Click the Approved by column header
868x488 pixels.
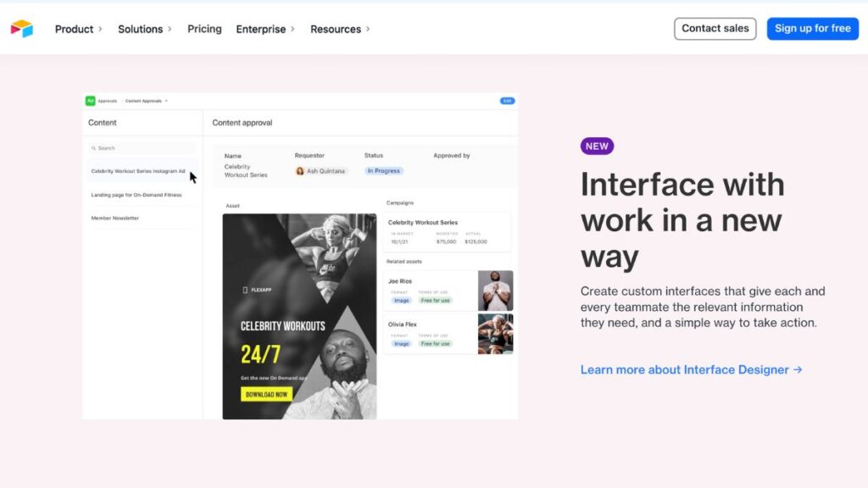(x=452, y=156)
